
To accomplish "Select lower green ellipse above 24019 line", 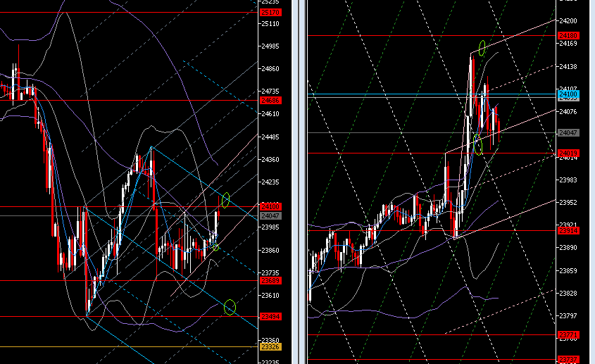I will tap(477, 144).
